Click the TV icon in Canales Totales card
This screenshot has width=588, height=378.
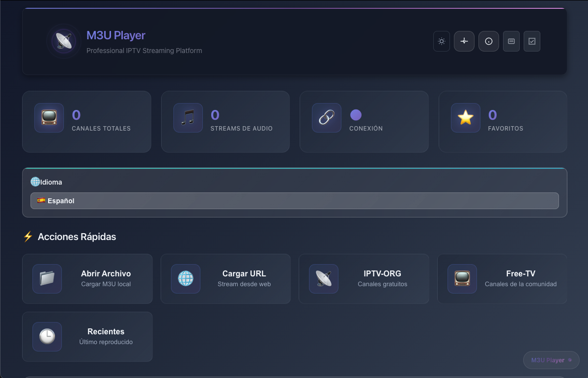tap(49, 118)
